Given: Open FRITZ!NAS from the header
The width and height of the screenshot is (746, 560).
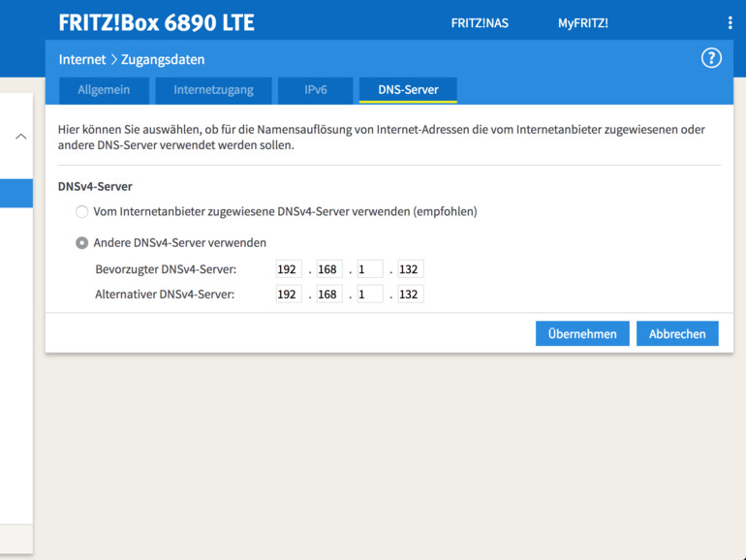Looking at the screenshot, I should [480, 23].
